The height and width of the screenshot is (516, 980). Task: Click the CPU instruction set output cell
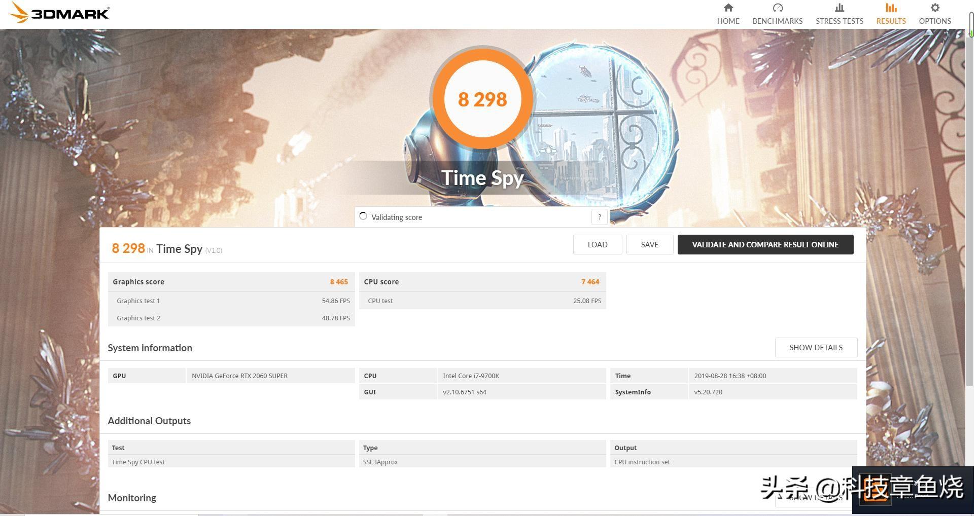[x=733, y=462]
